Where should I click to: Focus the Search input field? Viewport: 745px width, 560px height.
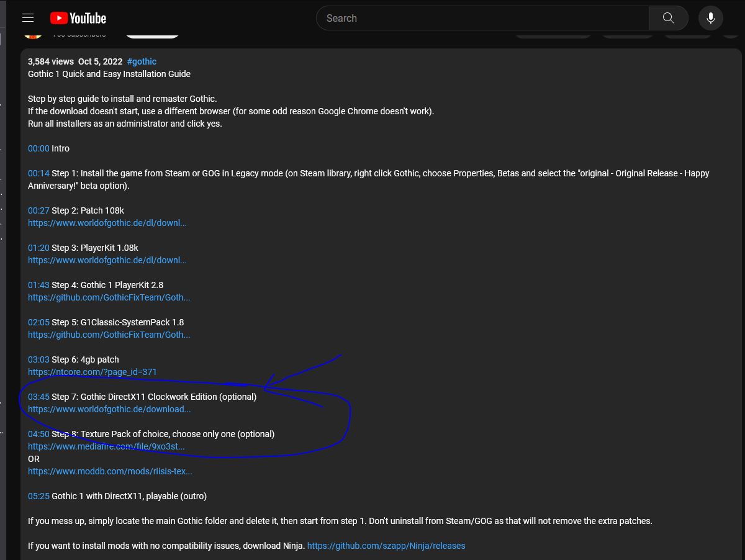coord(482,18)
